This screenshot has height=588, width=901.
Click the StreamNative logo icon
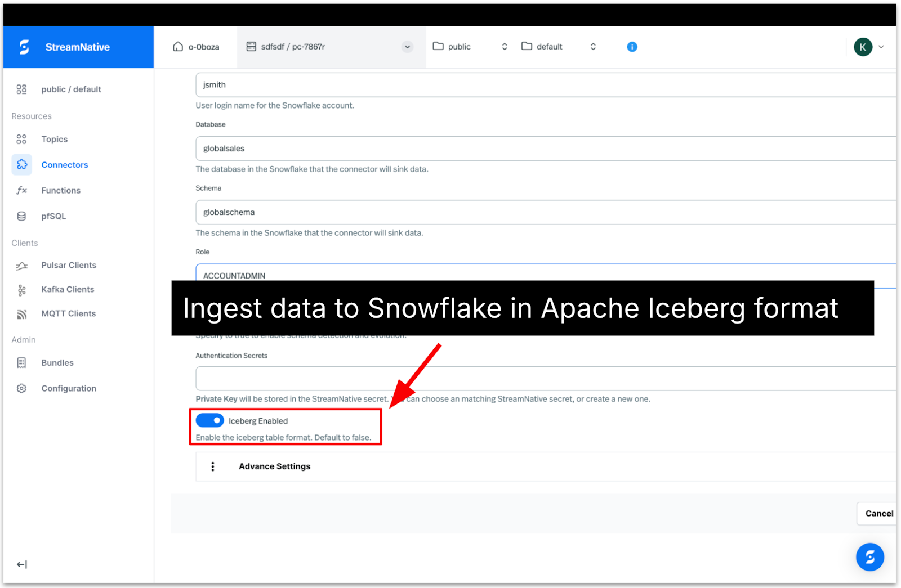tap(24, 47)
